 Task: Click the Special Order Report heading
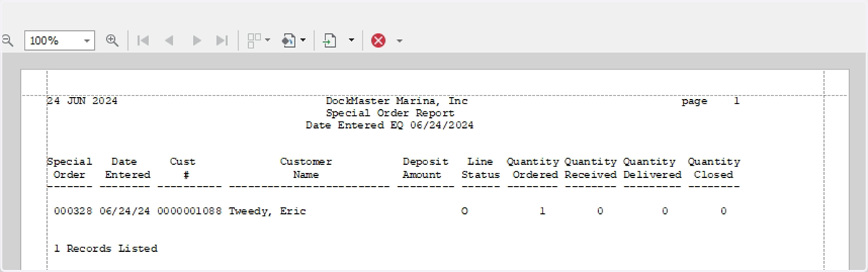tap(390, 114)
